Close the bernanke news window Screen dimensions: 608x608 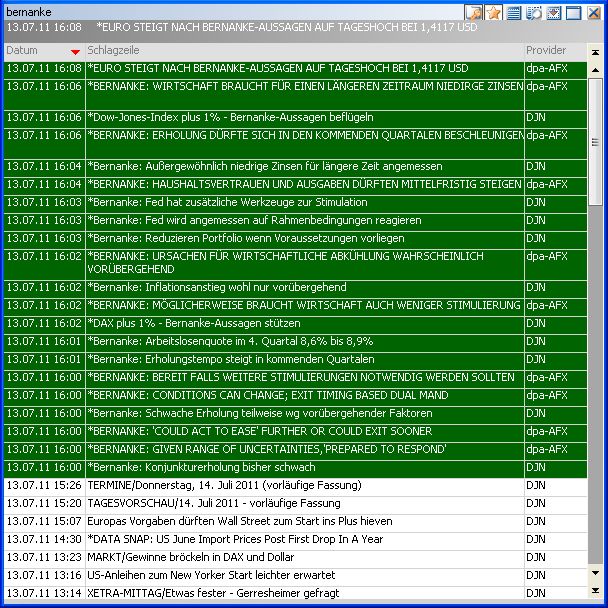coord(595,12)
